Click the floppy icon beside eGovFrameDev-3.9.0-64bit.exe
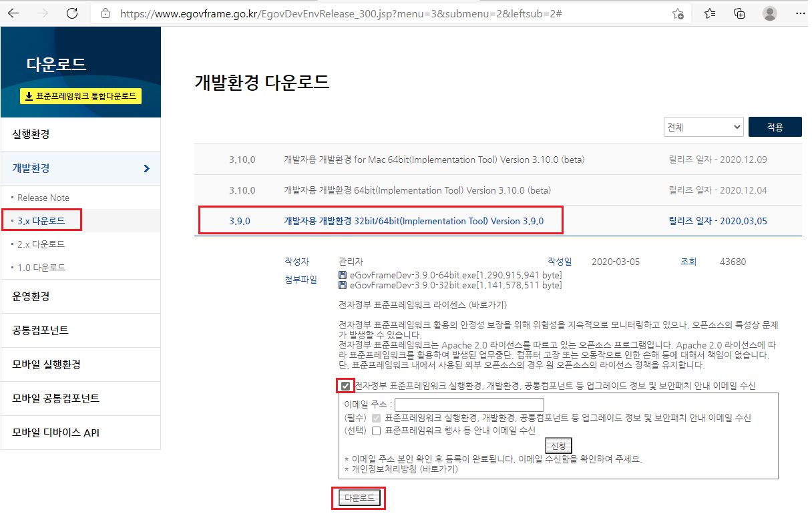The width and height of the screenshot is (812, 514). tap(343, 275)
